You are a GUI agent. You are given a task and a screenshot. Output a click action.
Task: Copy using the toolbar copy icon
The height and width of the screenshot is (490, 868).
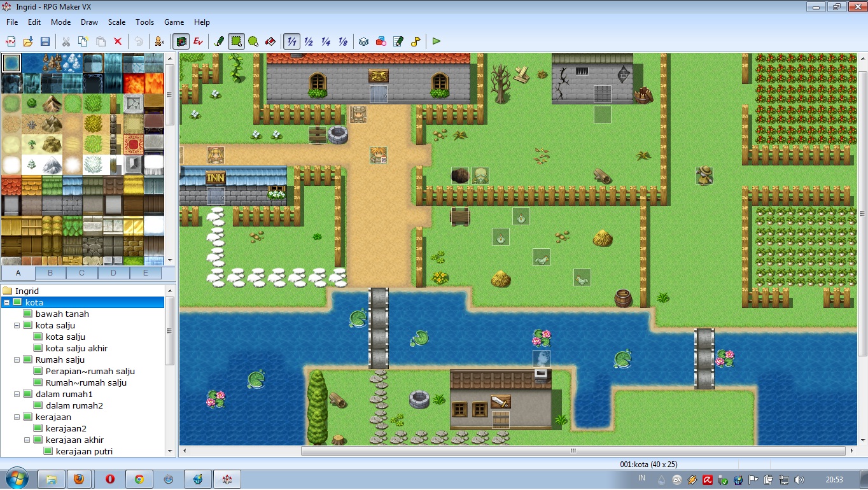[83, 41]
